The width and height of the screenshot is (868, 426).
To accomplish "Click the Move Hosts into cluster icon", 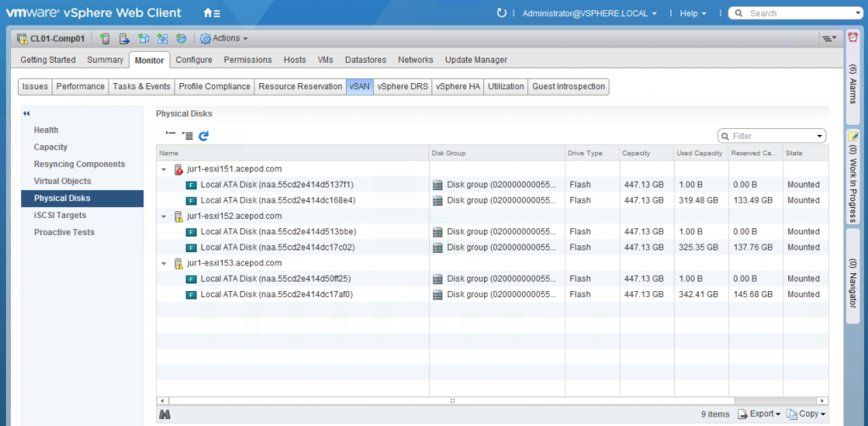I will click(x=125, y=38).
